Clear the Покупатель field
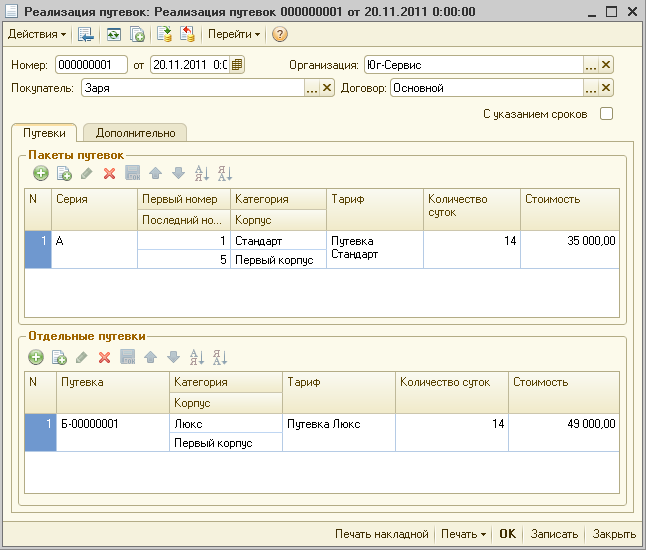646x550 pixels. [327, 88]
